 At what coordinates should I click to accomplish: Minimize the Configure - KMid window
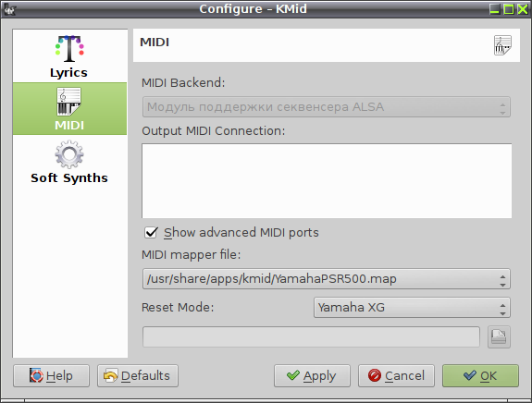(x=495, y=9)
